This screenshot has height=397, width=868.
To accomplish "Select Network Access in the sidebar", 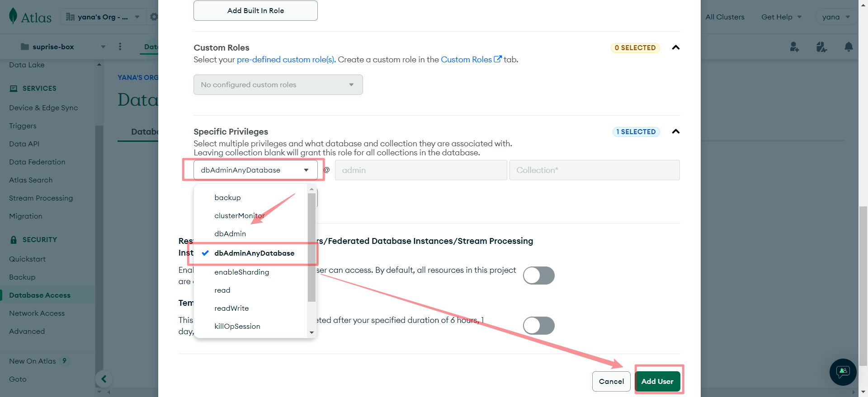I will click(x=37, y=313).
